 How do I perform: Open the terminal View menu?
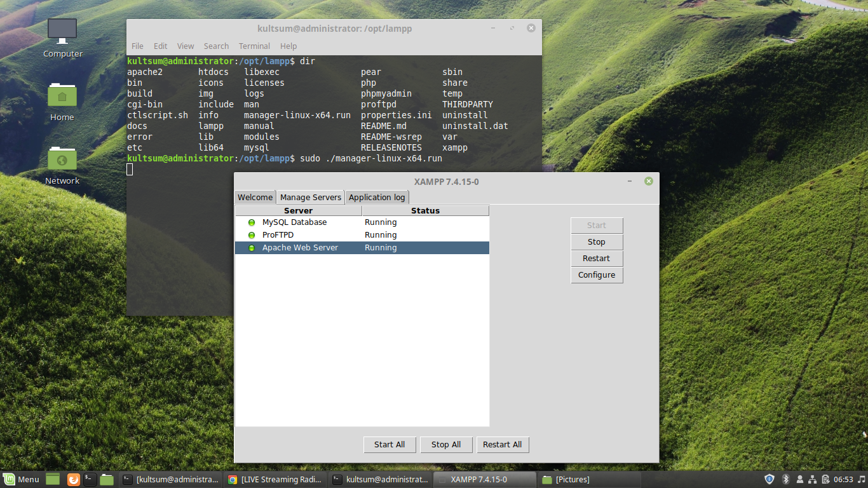(x=186, y=46)
